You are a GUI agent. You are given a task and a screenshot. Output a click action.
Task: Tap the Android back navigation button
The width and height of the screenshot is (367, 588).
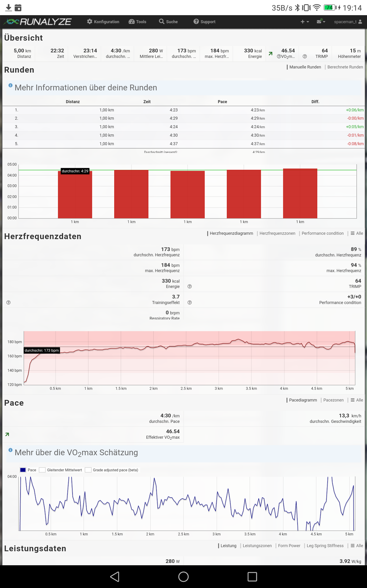pyautogui.click(x=114, y=576)
